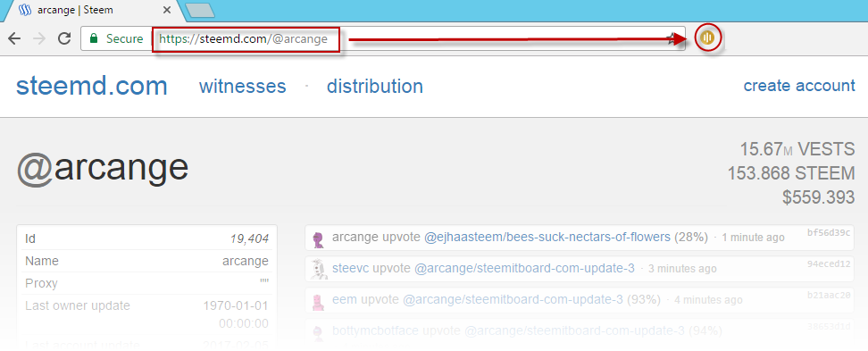
Task: Click the create account link
Action: [x=799, y=86]
